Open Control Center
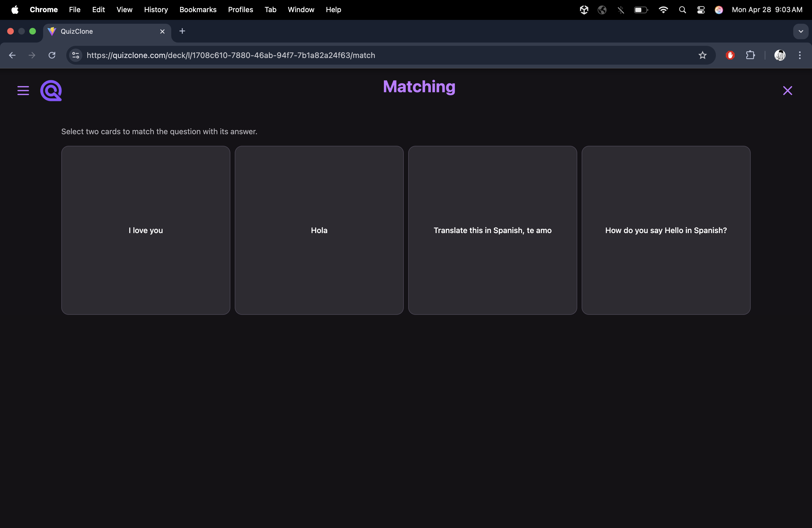Screen dimensions: 812x528 701,10
